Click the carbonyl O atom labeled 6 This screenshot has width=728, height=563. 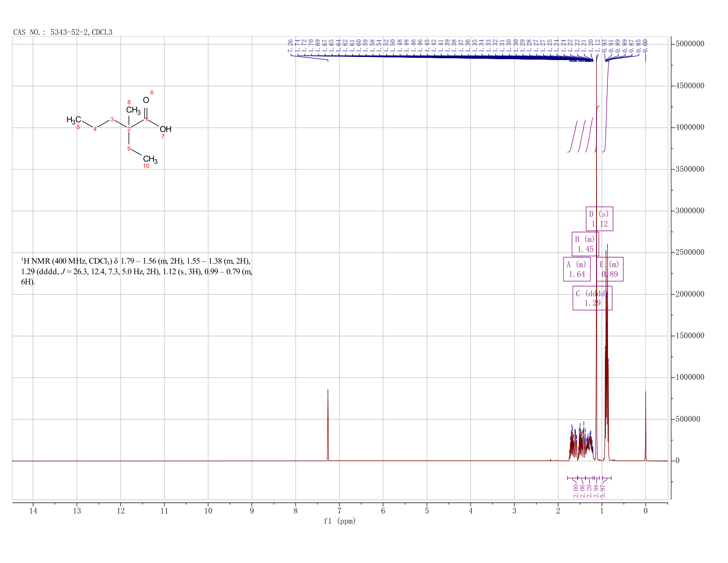click(146, 100)
